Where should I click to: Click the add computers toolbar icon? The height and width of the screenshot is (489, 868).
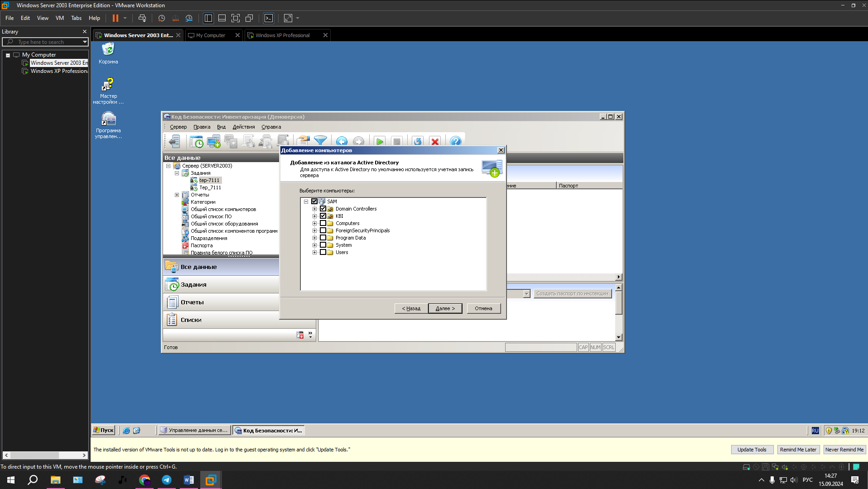tap(214, 141)
